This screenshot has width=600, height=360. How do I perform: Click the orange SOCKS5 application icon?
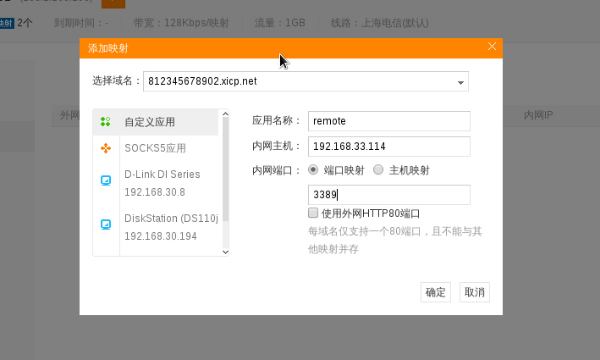tap(106, 148)
